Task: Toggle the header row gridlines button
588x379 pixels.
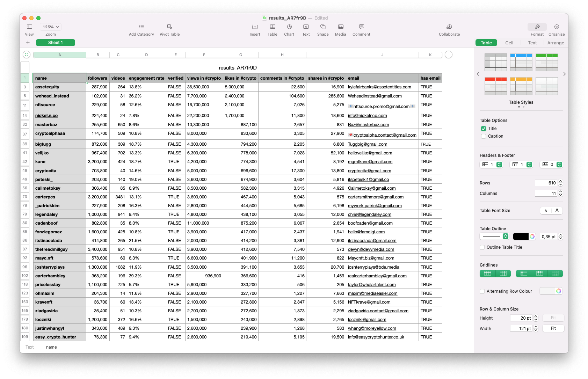Action: click(539, 274)
